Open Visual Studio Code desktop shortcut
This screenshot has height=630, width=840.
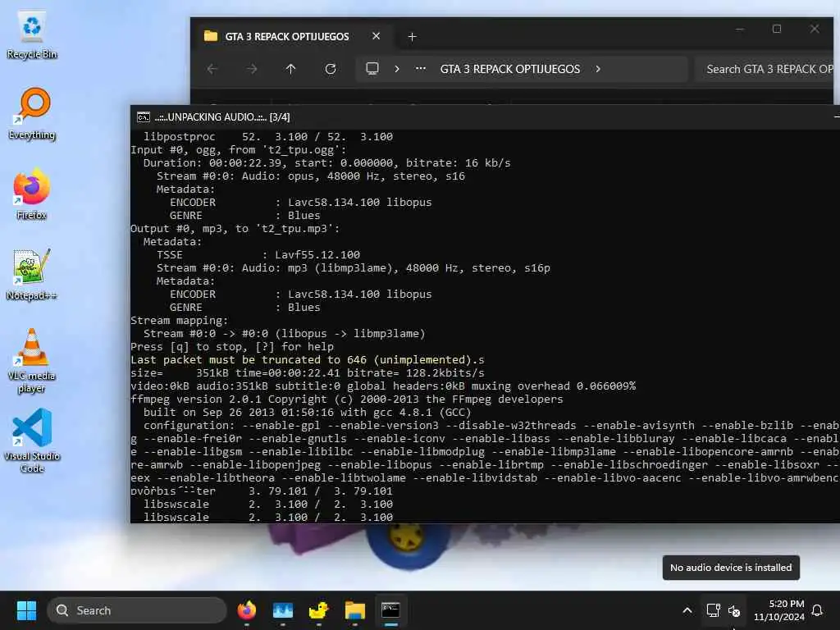[x=32, y=441]
